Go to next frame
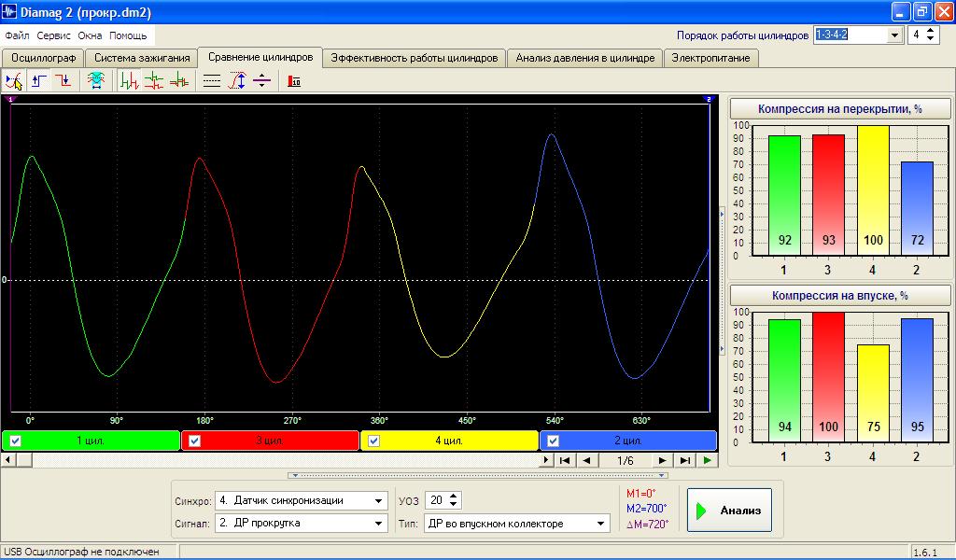Screen dimensions: 956x560 tap(662, 460)
